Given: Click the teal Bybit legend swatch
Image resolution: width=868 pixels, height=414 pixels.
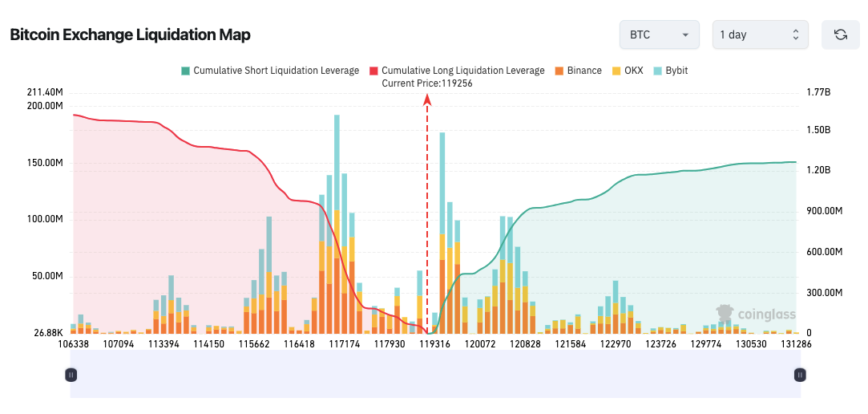Looking at the screenshot, I should pos(658,71).
